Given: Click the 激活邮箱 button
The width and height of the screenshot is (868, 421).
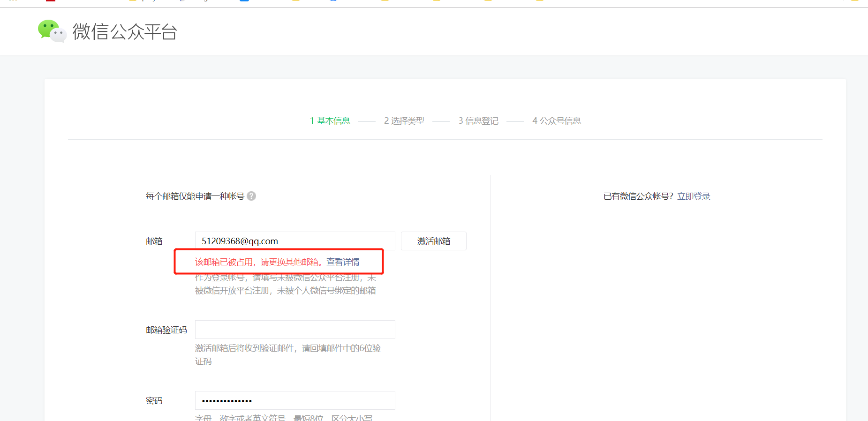Looking at the screenshot, I should click(x=434, y=241).
